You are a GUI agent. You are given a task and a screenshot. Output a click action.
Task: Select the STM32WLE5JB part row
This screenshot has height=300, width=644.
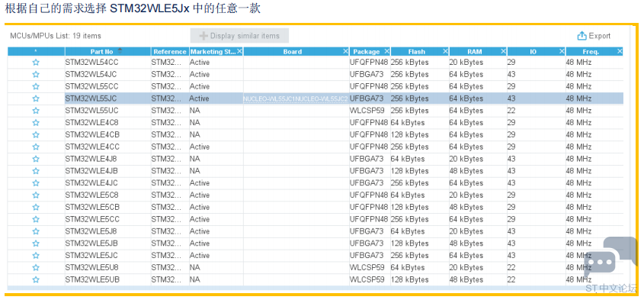(316, 244)
